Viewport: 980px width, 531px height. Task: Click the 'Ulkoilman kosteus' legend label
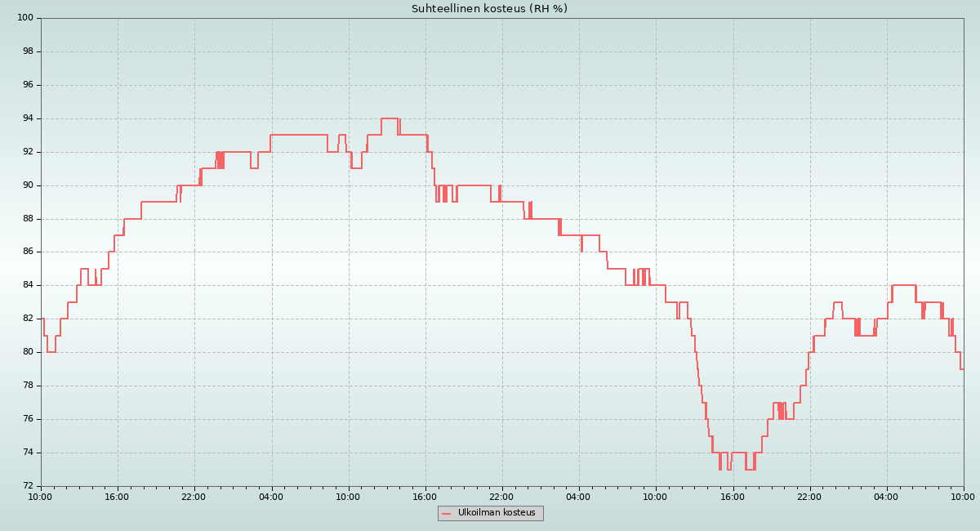[497, 513]
